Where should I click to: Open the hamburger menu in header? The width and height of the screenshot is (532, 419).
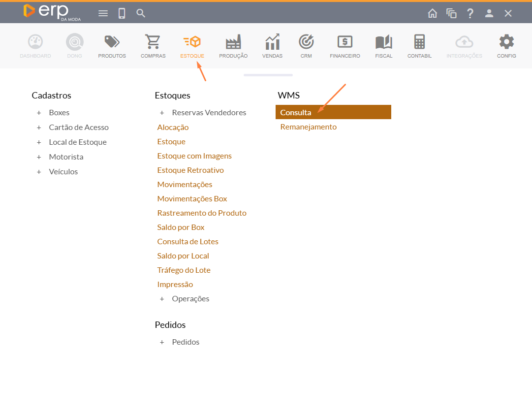tap(103, 13)
